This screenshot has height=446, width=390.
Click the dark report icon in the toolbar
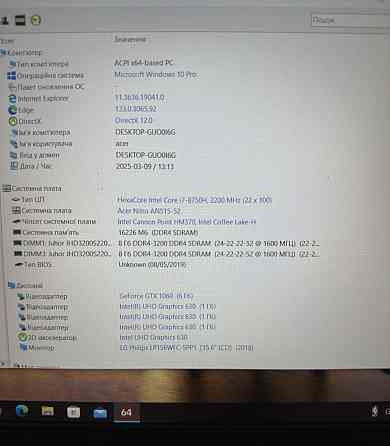(x=20, y=20)
